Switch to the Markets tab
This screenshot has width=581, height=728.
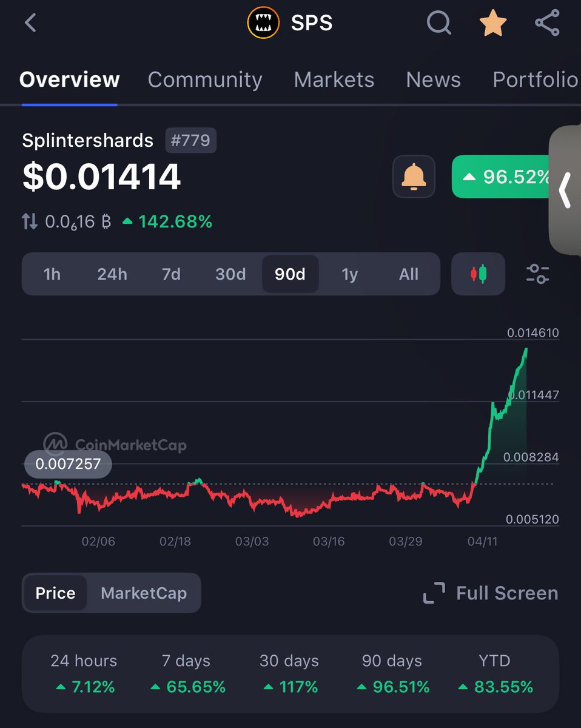click(334, 79)
